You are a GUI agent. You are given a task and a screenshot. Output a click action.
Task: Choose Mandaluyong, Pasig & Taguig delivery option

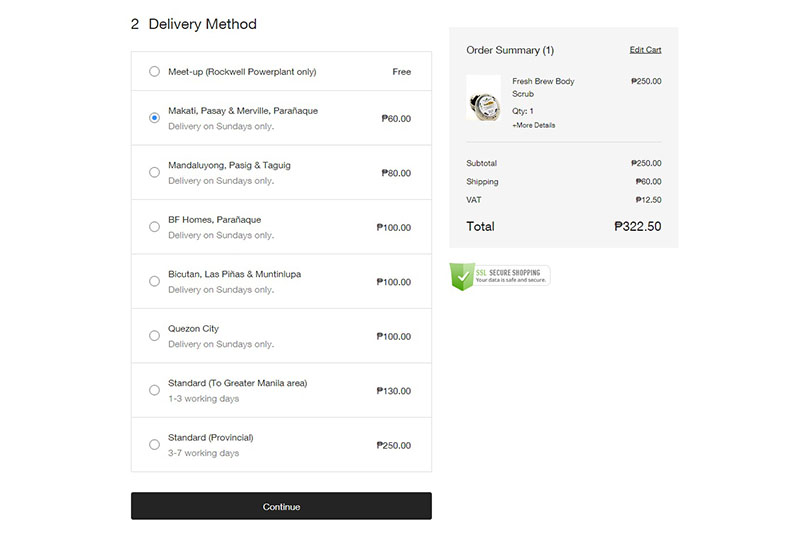(x=154, y=172)
